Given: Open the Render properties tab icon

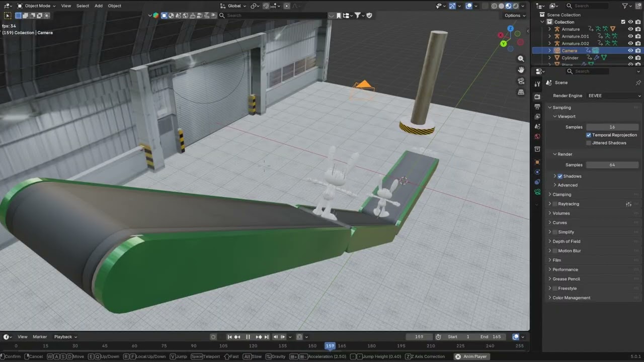Looking at the screenshot, I should coord(537,97).
